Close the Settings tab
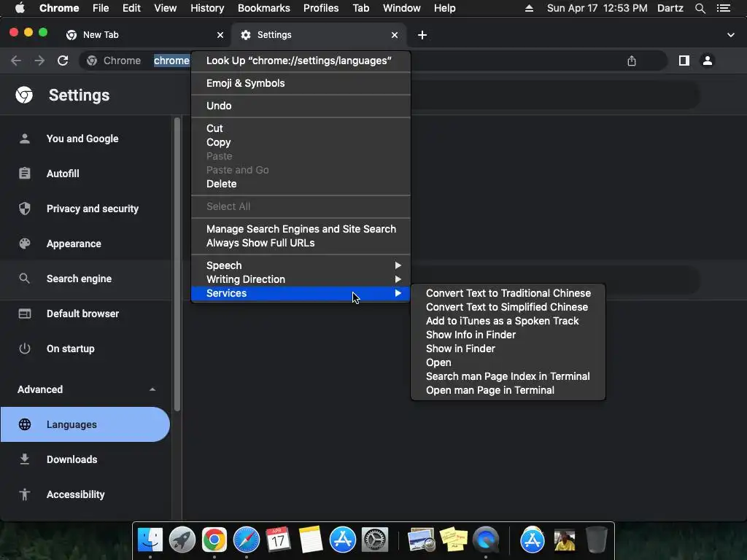This screenshot has height=560, width=747. click(395, 35)
